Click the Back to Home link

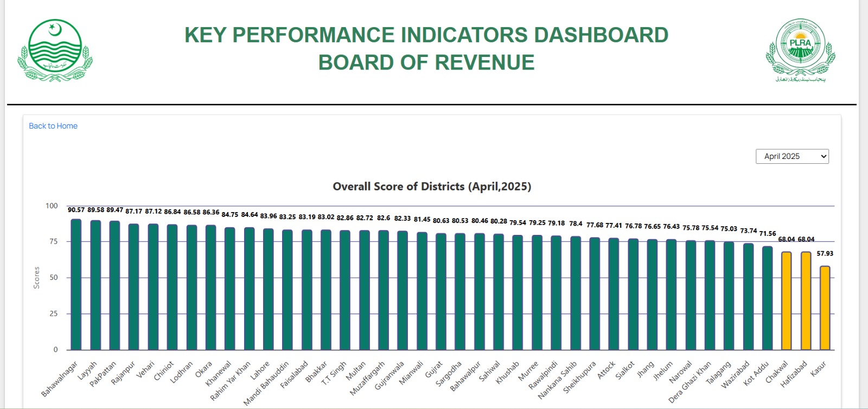[53, 126]
